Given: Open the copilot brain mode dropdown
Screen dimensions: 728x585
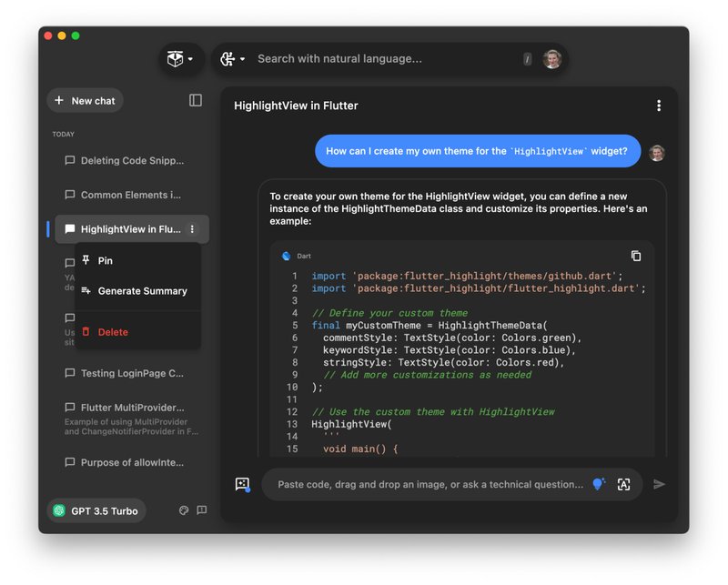Looking at the screenshot, I should coord(233,59).
